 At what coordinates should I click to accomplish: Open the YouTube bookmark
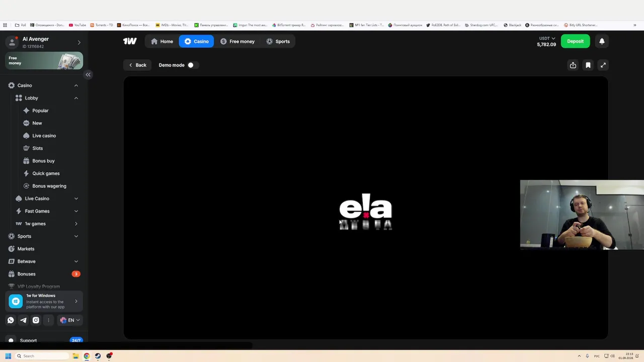[77, 25]
